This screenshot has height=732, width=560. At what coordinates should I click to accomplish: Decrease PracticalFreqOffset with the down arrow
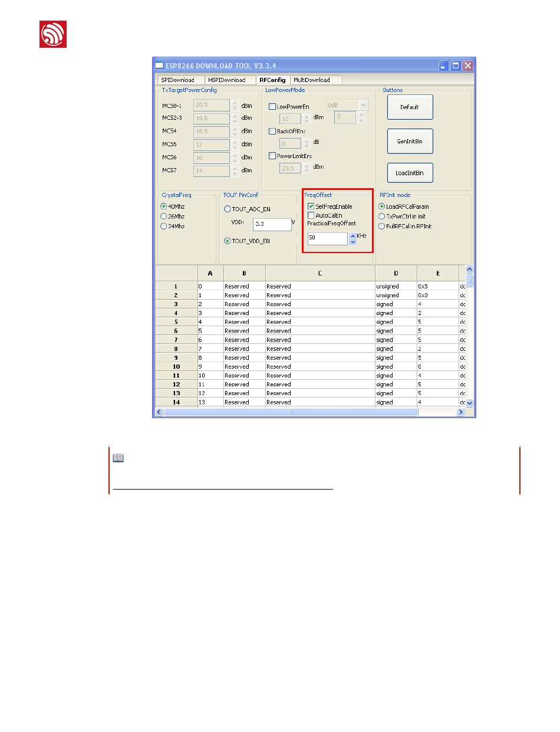point(353,242)
